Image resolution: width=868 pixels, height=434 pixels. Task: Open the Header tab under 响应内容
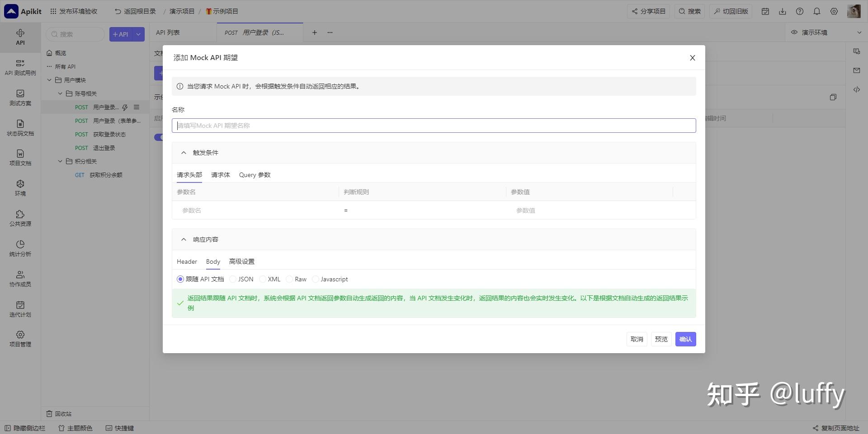click(x=186, y=261)
